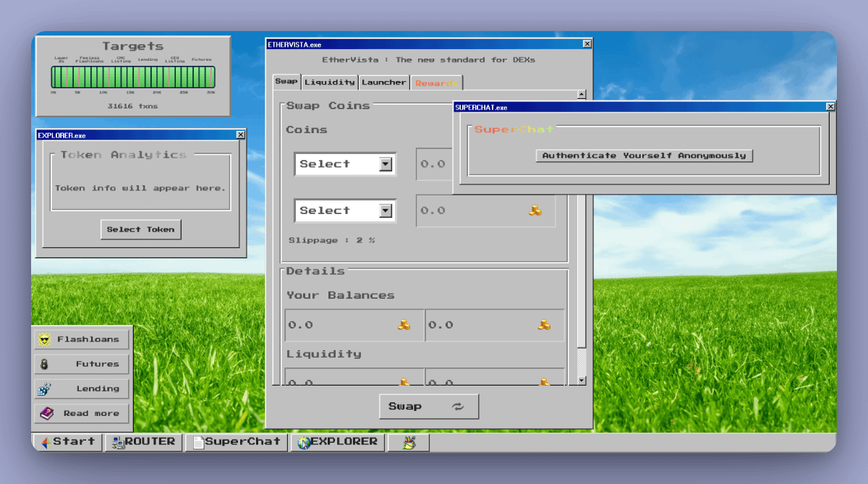Image resolution: width=868 pixels, height=484 pixels.
Task: Close the SUPERCHAT.exe window
Action: click(x=830, y=107)
